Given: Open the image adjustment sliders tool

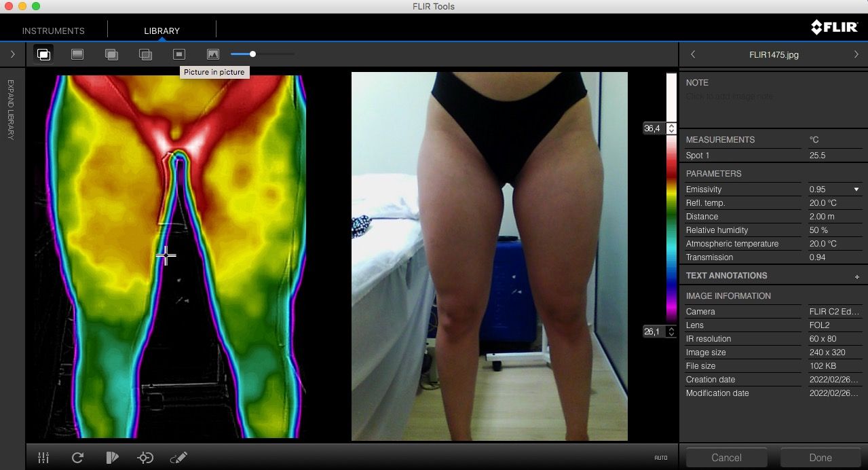Looking at the screenshot, I should coord(43,458).
